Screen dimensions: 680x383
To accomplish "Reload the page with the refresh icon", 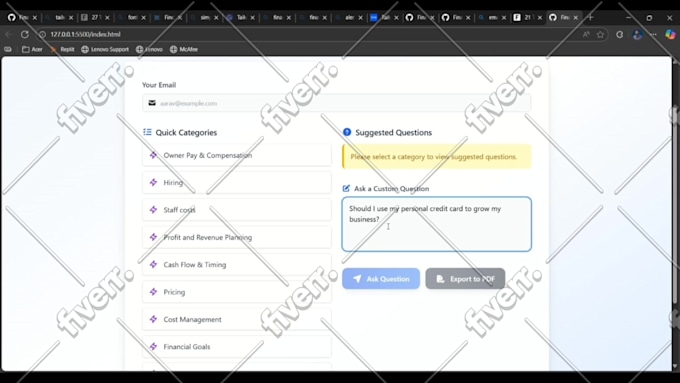I will (x=25, y=34).
